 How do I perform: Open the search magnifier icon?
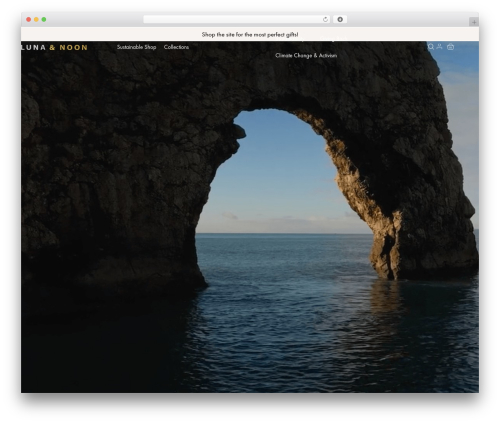(x=431, y=47)
